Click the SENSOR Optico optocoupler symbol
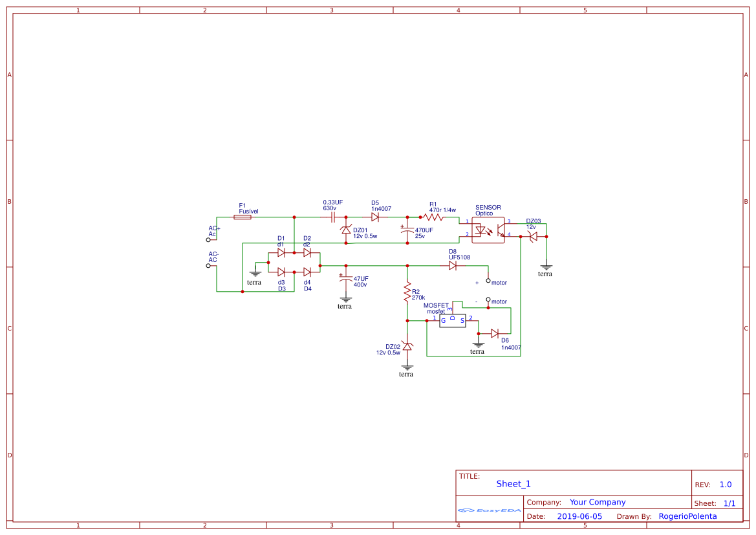The width and height of the screenshot is (756, 535). click(x=488, y=230)
